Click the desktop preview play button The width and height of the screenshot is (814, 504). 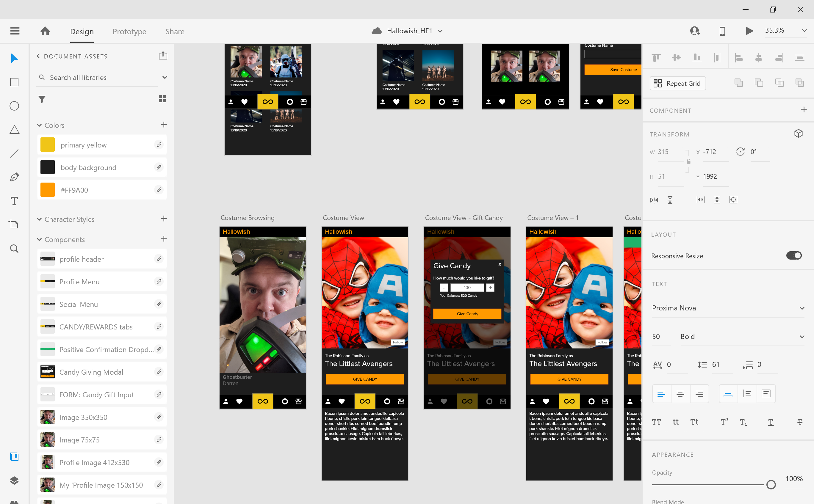point(749,31)
